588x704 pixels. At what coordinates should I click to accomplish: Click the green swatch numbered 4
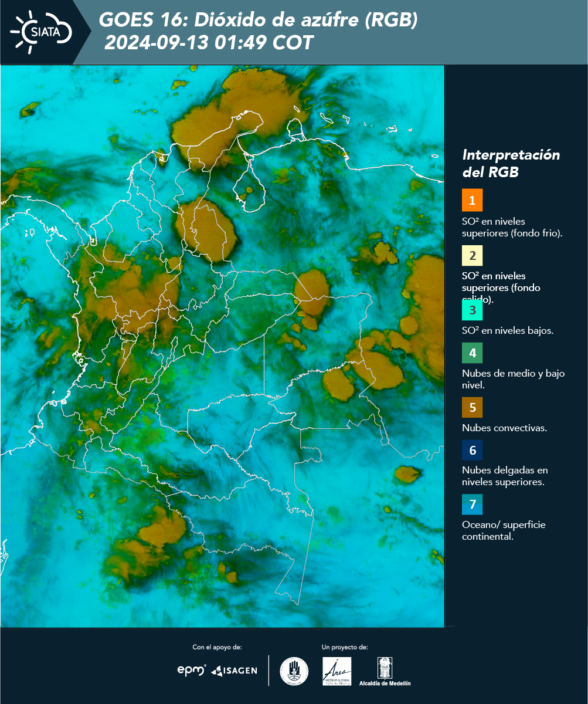click(472, 353)
